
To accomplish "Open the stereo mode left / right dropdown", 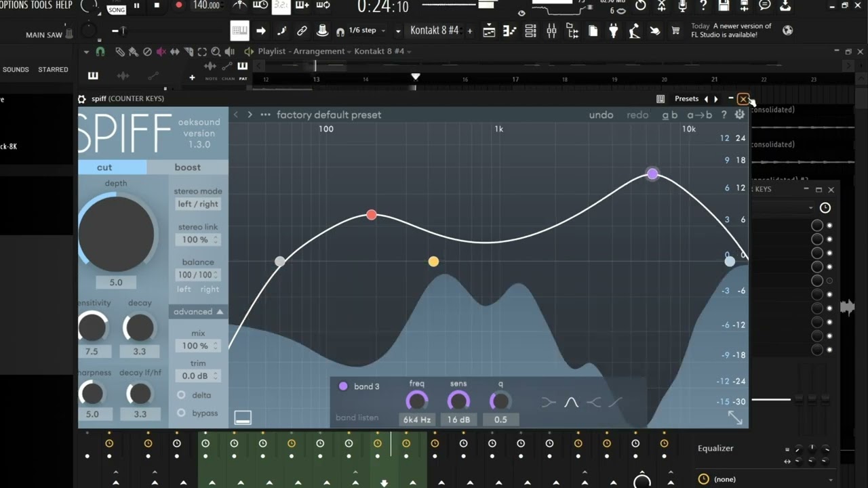I will [198, 204].
